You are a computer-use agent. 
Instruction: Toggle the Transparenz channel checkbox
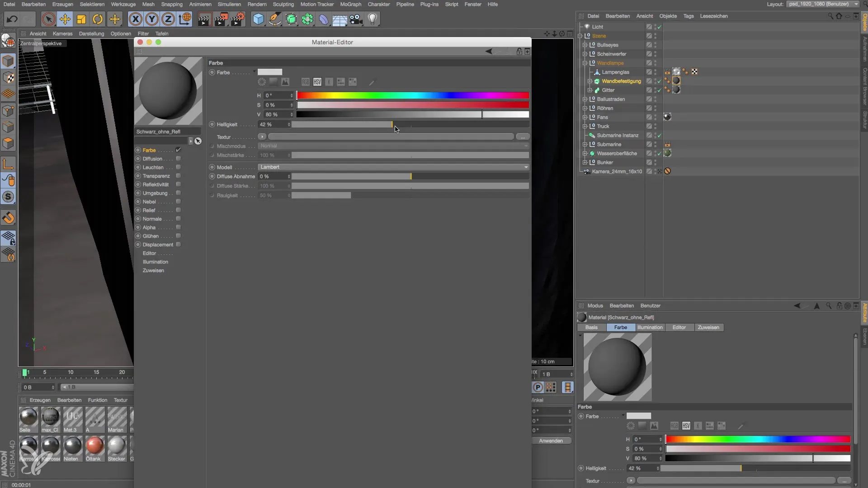point(178,176)
